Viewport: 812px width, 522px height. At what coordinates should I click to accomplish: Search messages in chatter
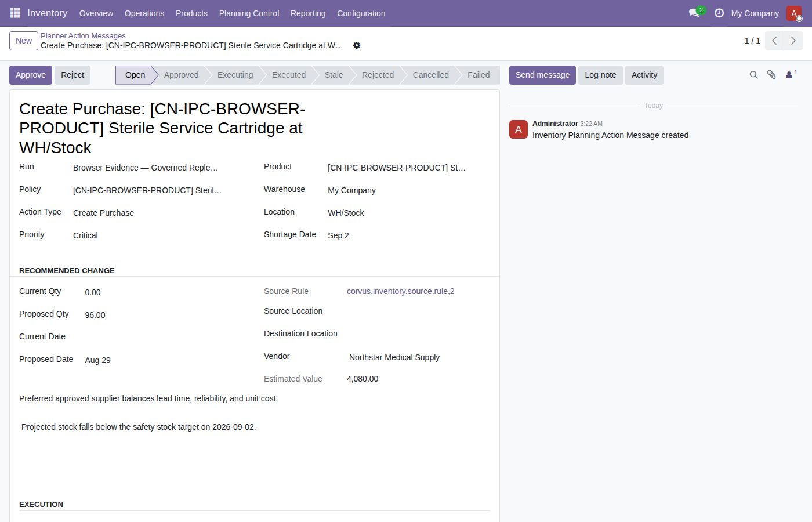pos(753,75)
